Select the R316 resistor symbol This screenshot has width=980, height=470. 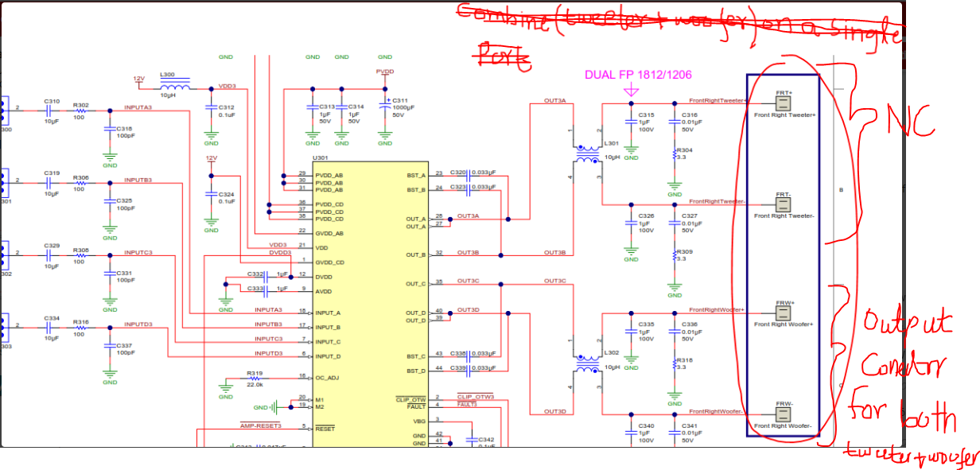(80, 328)
